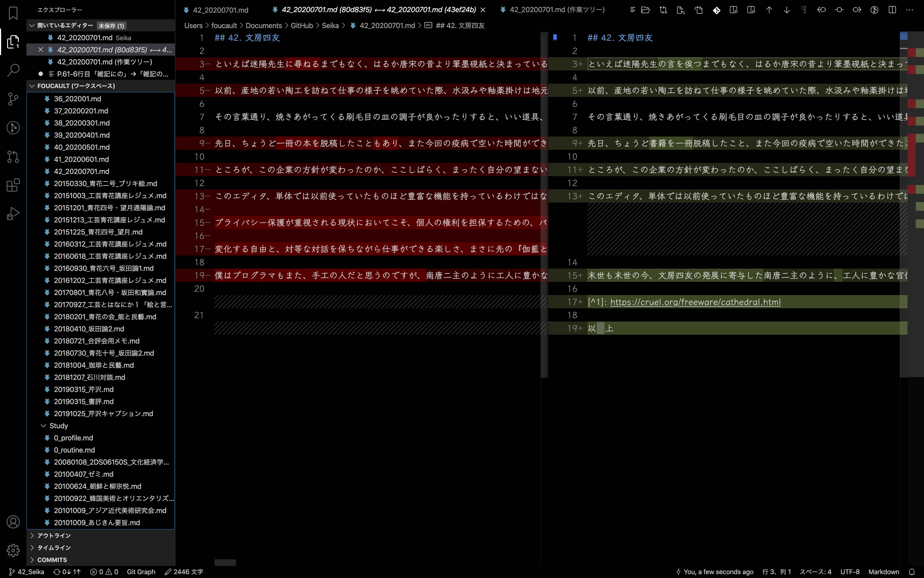Open the more actions ellipsis menu
This screenshot has height=578, width=924.
click(x=910, y=10)
